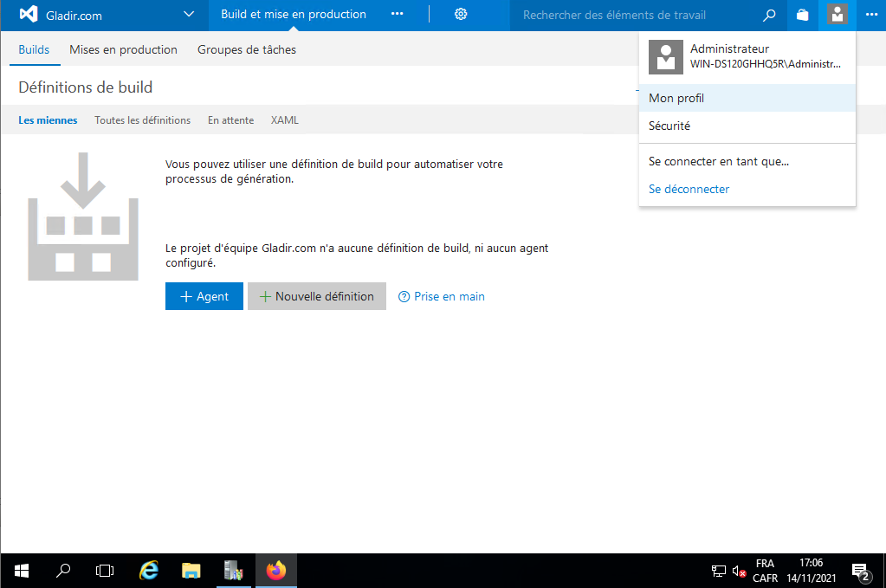Click the Visual Studio logo icon
The width and height of the screenshot is (886, 588).
pos(29,15)
